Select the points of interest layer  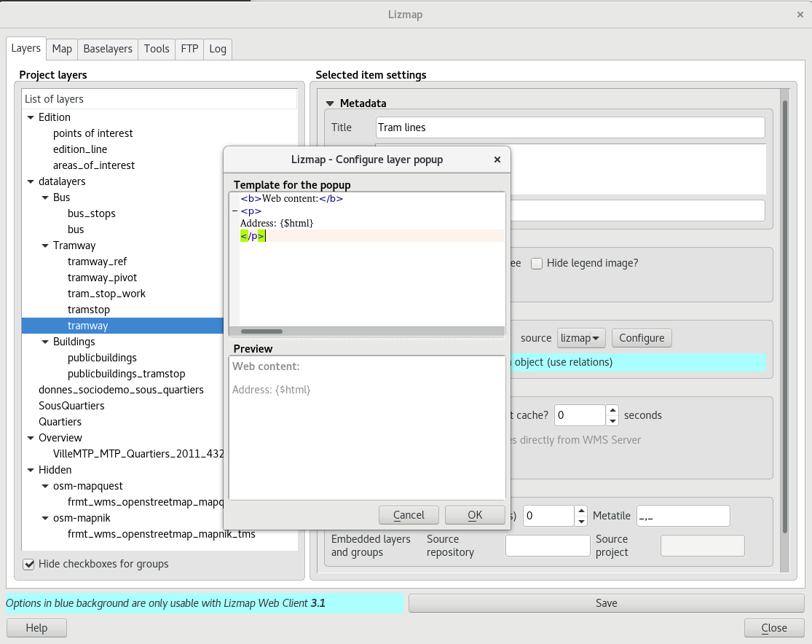[92, 133]
